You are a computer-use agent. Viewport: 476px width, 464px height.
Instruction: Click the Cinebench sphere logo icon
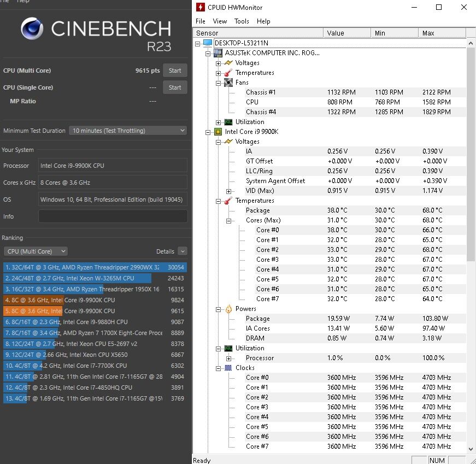coord(32,28)
